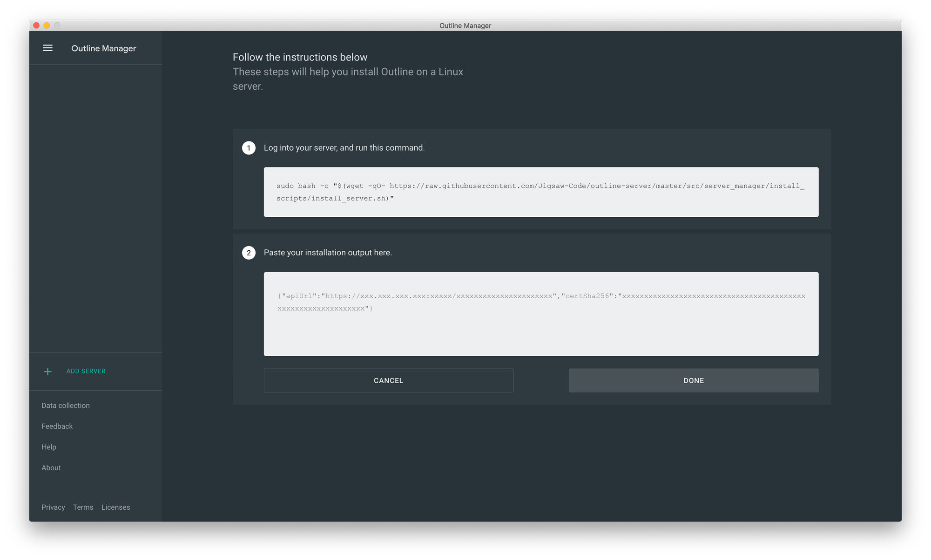
Task: Open the Feedback item
Action: [x=57, y=426]
